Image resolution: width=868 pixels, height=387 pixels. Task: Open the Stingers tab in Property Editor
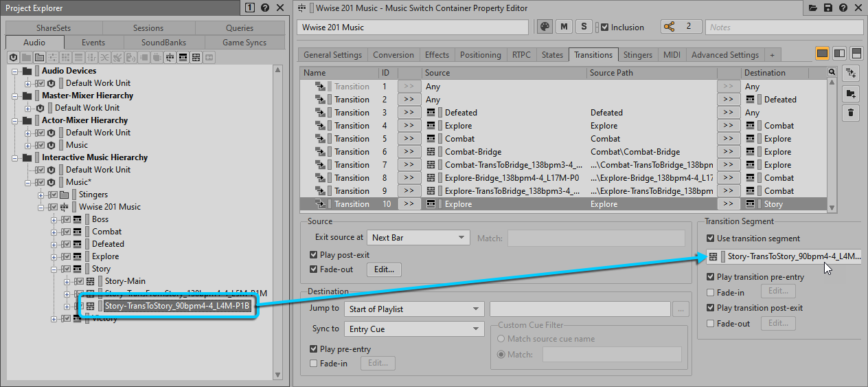point(637,55)
